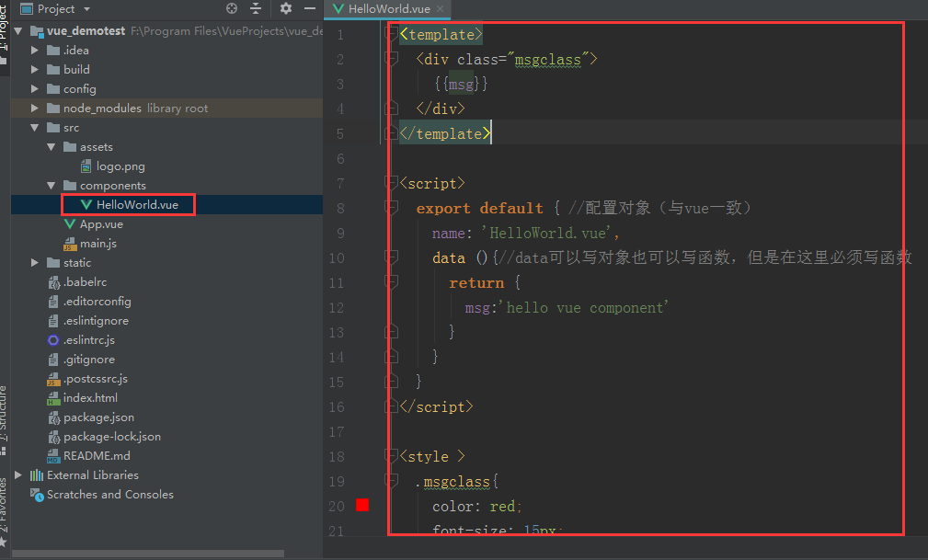Open the Structure tool window side tab
This screenshot has width=928, height=560.
pos(5,419)
